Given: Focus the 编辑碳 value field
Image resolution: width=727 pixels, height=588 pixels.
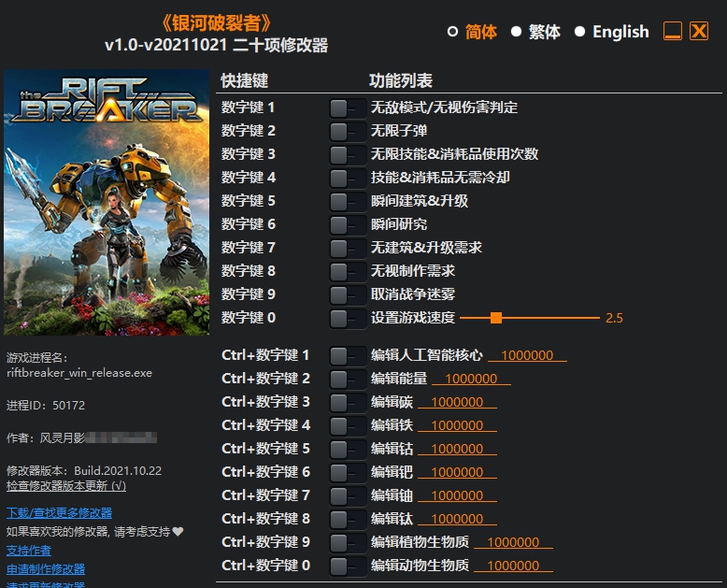Looking at the screenshot, I should coord(457,402).
